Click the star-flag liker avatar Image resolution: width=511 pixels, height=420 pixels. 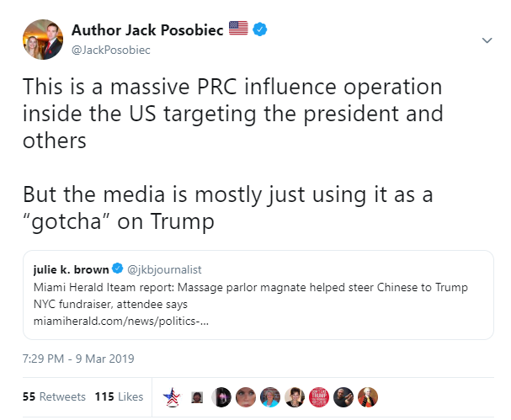[172, 397]
